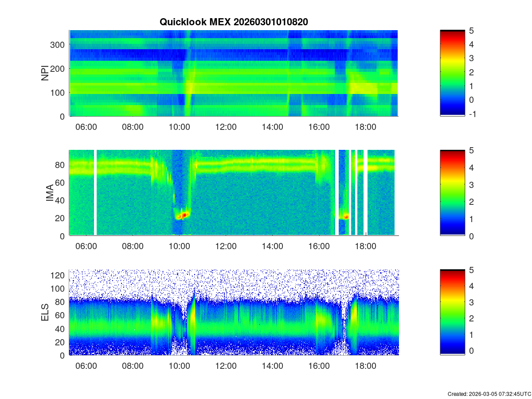Click the white data gap after 06:00 in IMA
The height and width of the screenshot is (399, 532).
95,193
